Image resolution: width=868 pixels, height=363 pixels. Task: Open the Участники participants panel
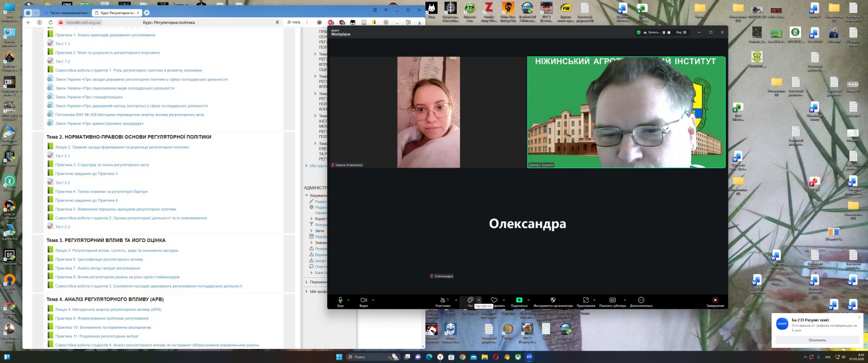442,300
